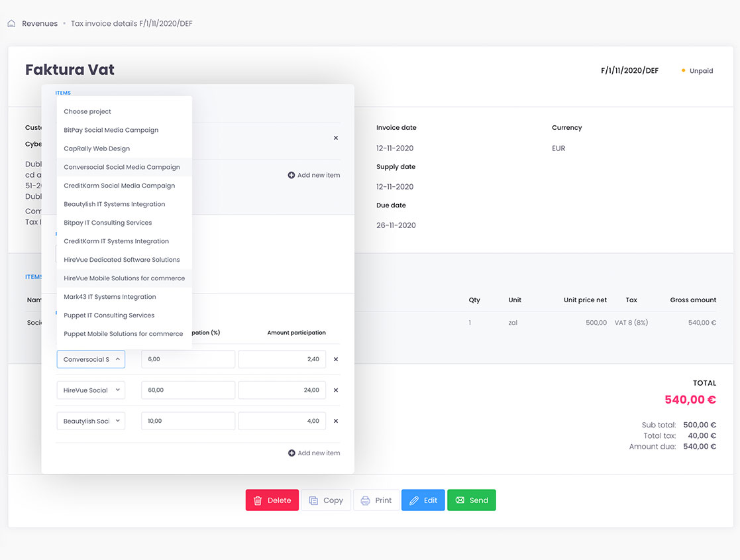Image resolution: width=740 pixels, height=560 pixels.
Task: Click the Tax invoice details breadcrumb text
Action: click(132, 24)
